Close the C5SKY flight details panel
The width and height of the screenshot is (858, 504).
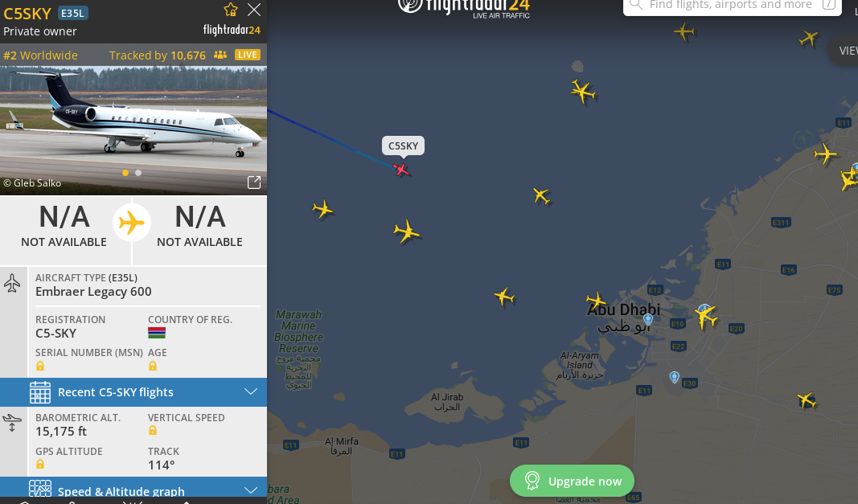coord(254,10)
